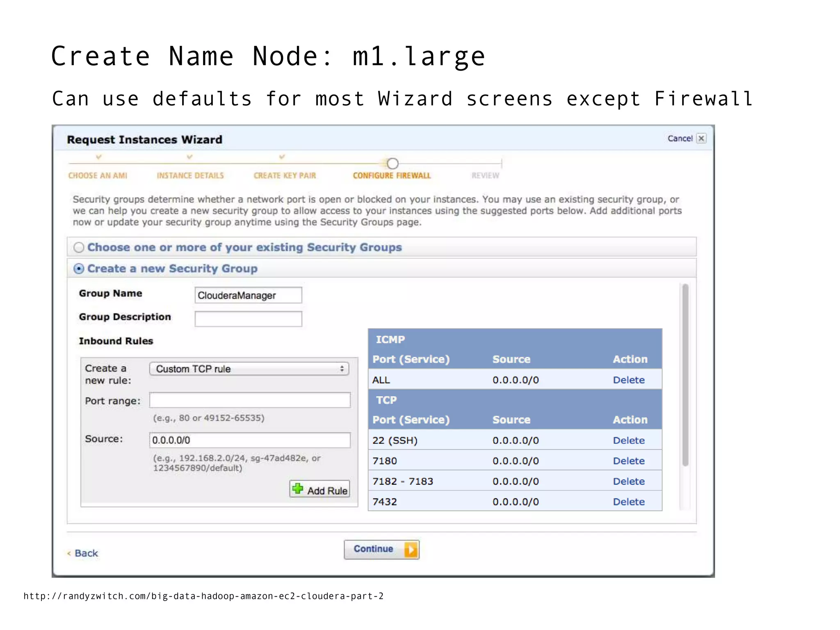
Task: Click the randyzwitch.com URL text
Action: 203,596
